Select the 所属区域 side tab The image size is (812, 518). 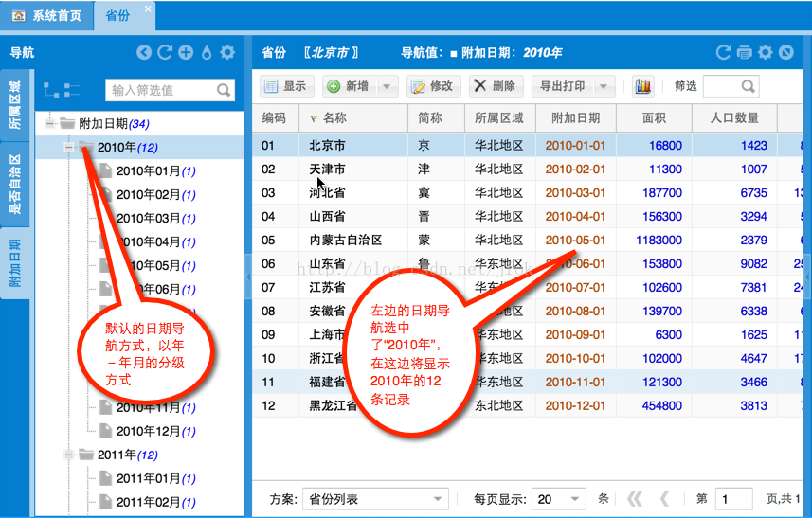pyautogui.click(x=15, y=104)
